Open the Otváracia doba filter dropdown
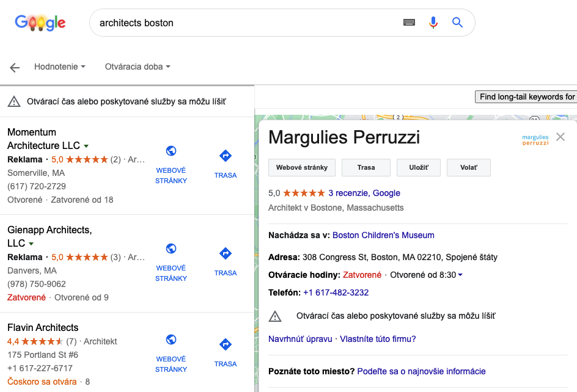Screen dimensions: 577x392 click(138, 67)
